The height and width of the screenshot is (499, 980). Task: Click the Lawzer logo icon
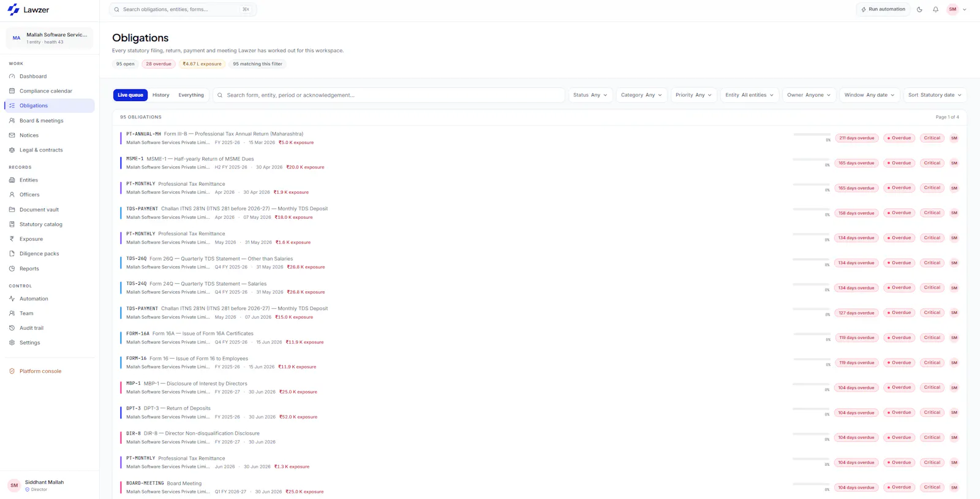(x=13, y=10)
